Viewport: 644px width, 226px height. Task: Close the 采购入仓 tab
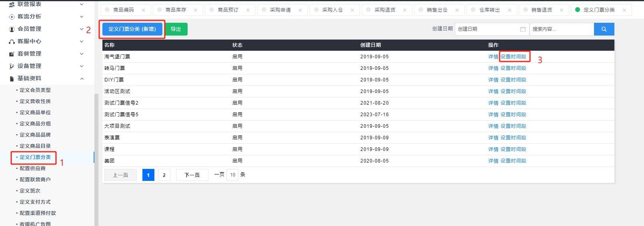point(352,10)
